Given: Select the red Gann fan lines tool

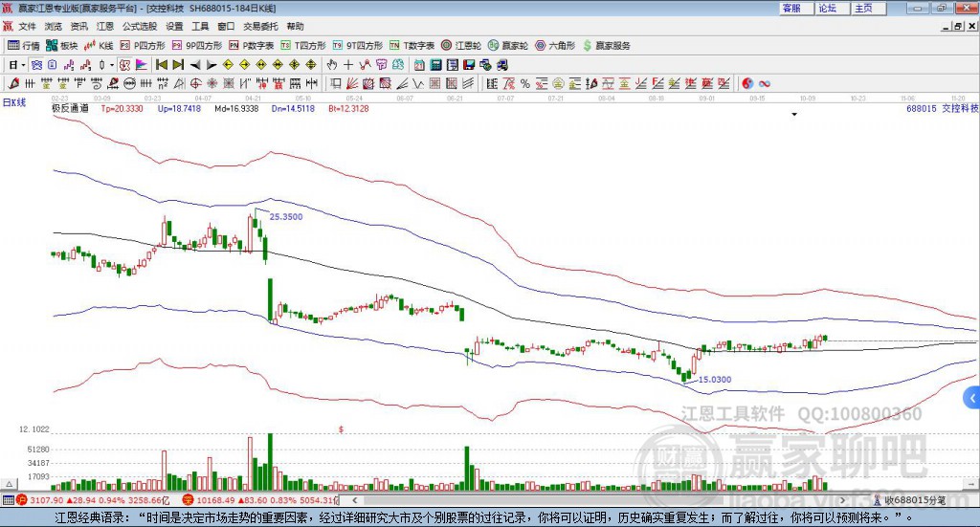Looking at the screenshot, I should 352,83.
